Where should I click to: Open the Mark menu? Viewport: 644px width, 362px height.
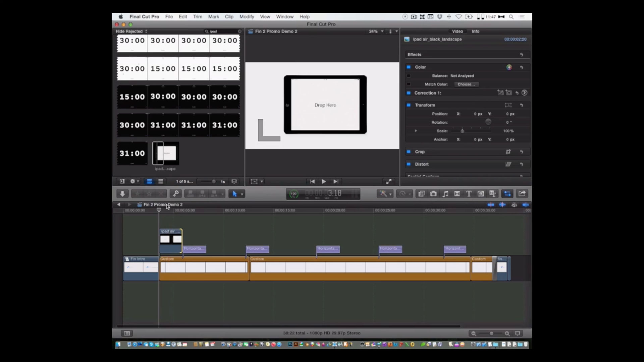214,17
